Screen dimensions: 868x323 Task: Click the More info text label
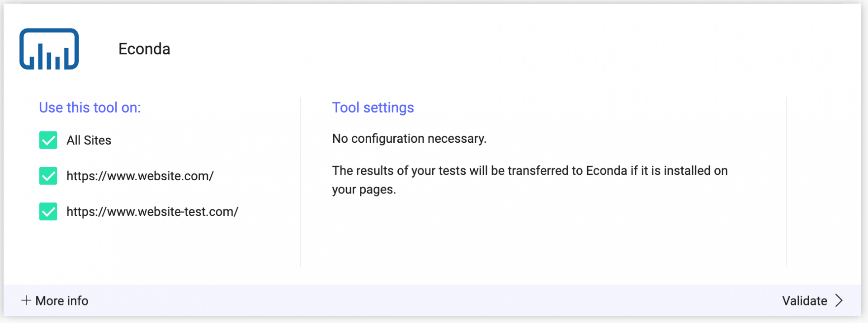point(62,300)
